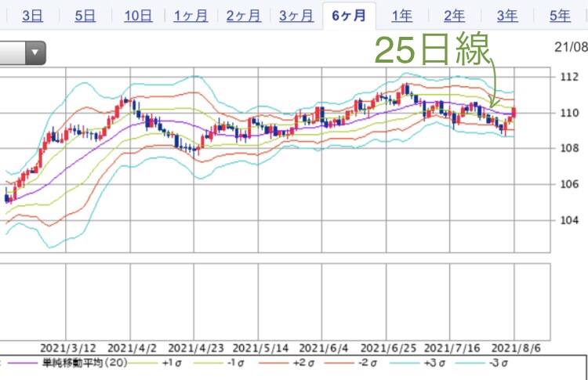Image resolution: width=588 pixels, height=380 pixels.
Task: Open the dropdown arrow above the chart
Action: 35,52
